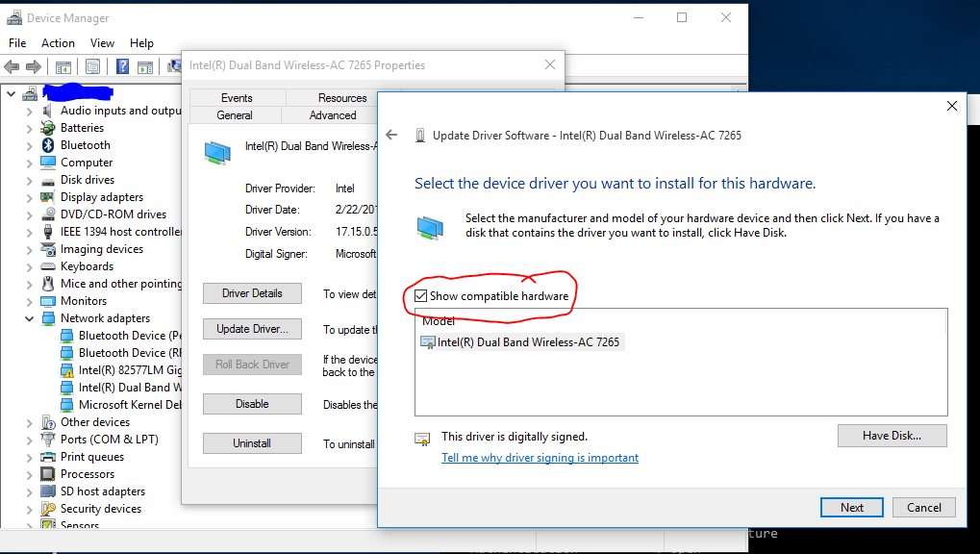Click the Bluetooth Device (Pe adapter icon
Screen dimensions: 980x554
[66, 336]
